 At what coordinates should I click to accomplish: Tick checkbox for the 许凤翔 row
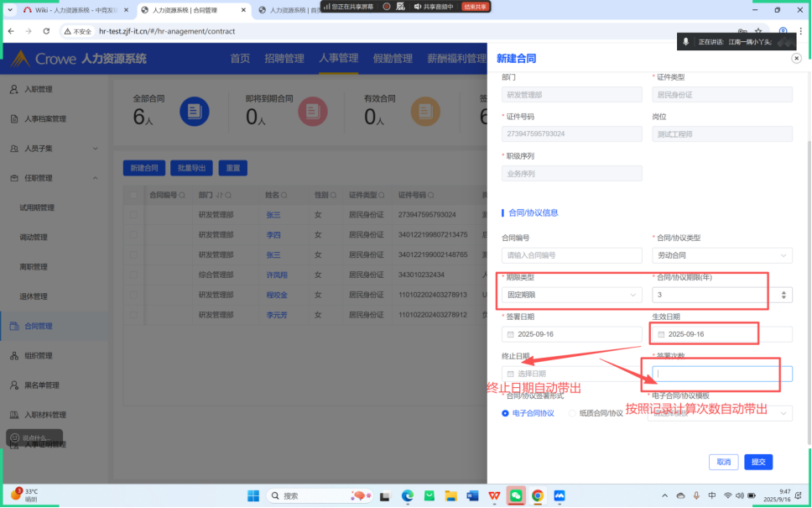[x=133, y=275]
